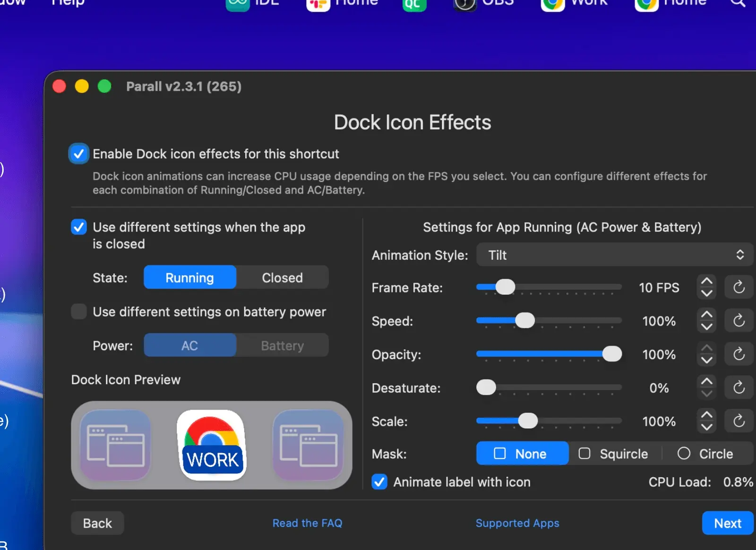Screen dimensions: 756x550
Task: Enable different settings on battery power
Action: [79, 312]
